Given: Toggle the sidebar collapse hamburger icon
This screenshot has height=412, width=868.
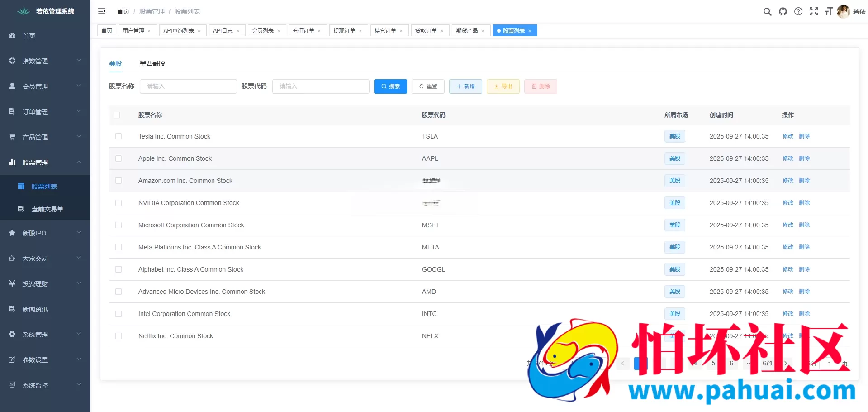Looking at the screenshot, I should click(102, 11).
